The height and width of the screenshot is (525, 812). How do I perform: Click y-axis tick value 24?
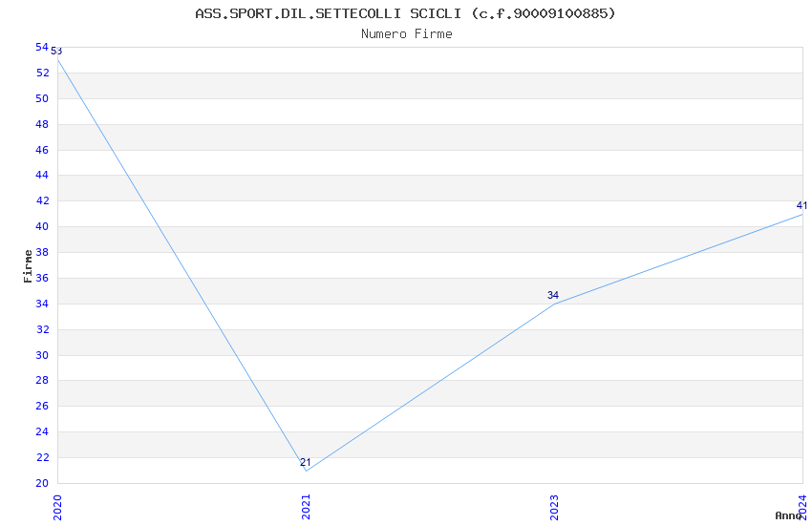tap(42, 431)
